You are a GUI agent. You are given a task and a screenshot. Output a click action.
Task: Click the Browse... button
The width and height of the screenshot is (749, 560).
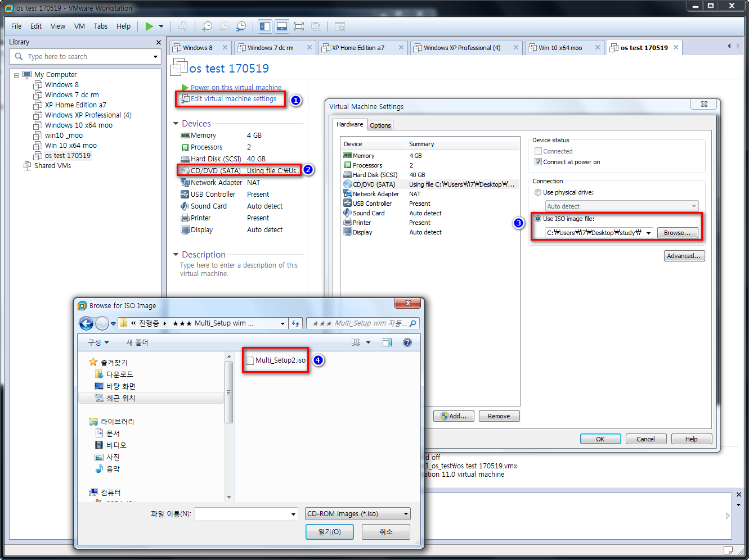(x=677, y=233)
